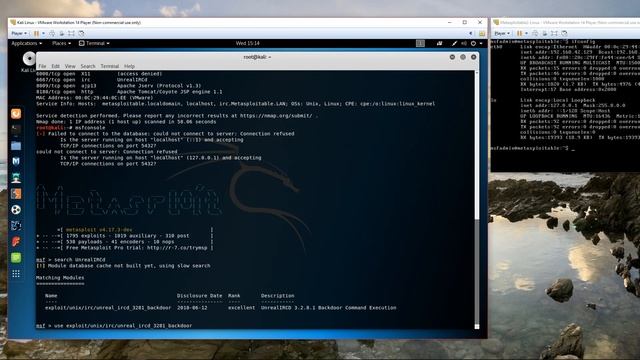This screenshot has width=640, height=360.
Task: Click the left-arrow icon in Kali VMware toolbar
Action: (471, 33)
